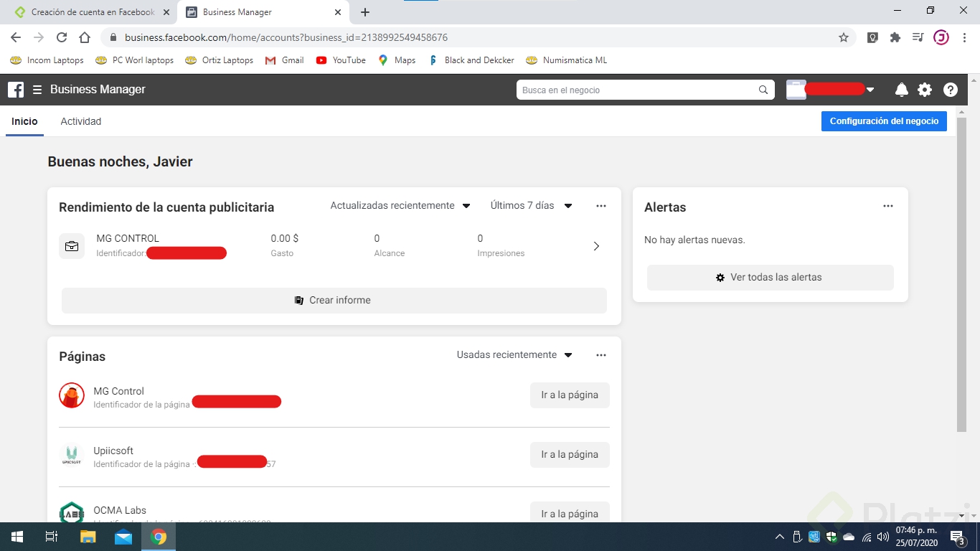The height and width of the screenshot is (551, 980).
Task: Click the MG CONTROL account name
Action: (128, 238)
